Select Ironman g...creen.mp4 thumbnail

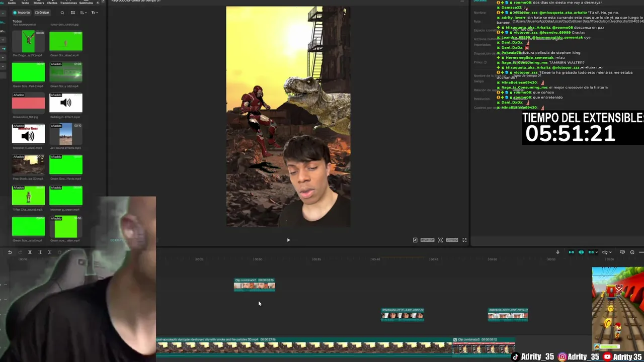(x=66, y=196)
